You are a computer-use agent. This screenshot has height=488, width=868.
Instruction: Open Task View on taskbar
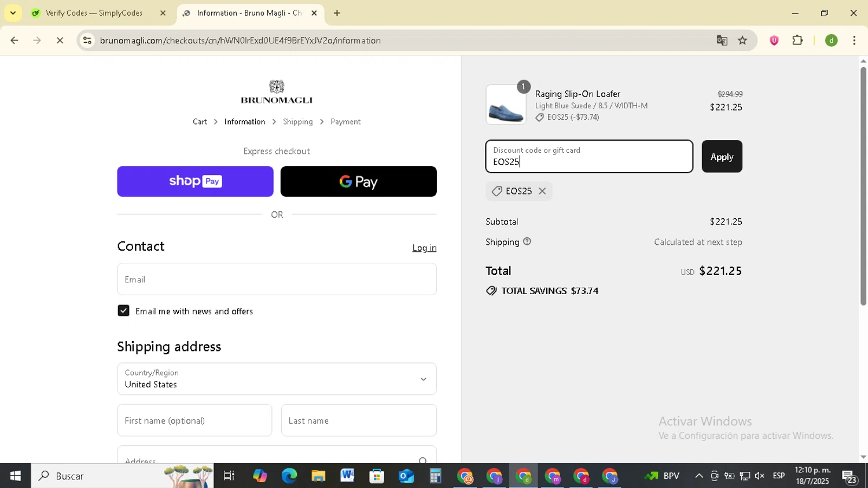(x=229, y=476)
